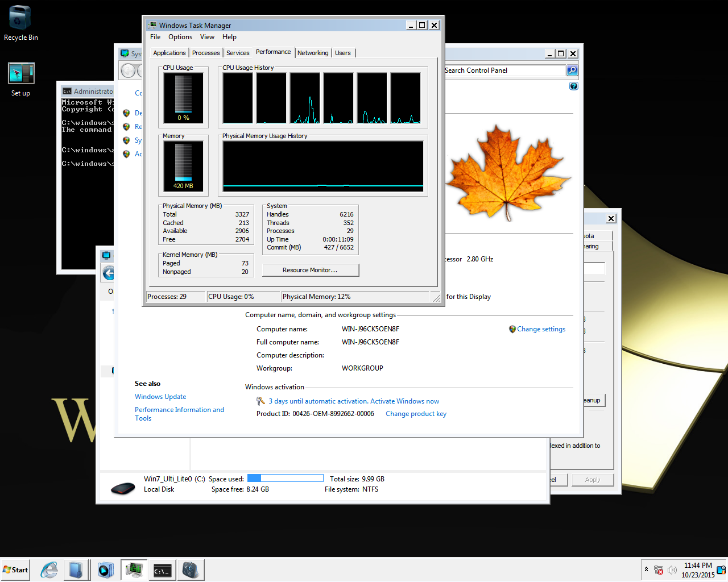Open the Set up desktop shortcut

click(21, 80)
